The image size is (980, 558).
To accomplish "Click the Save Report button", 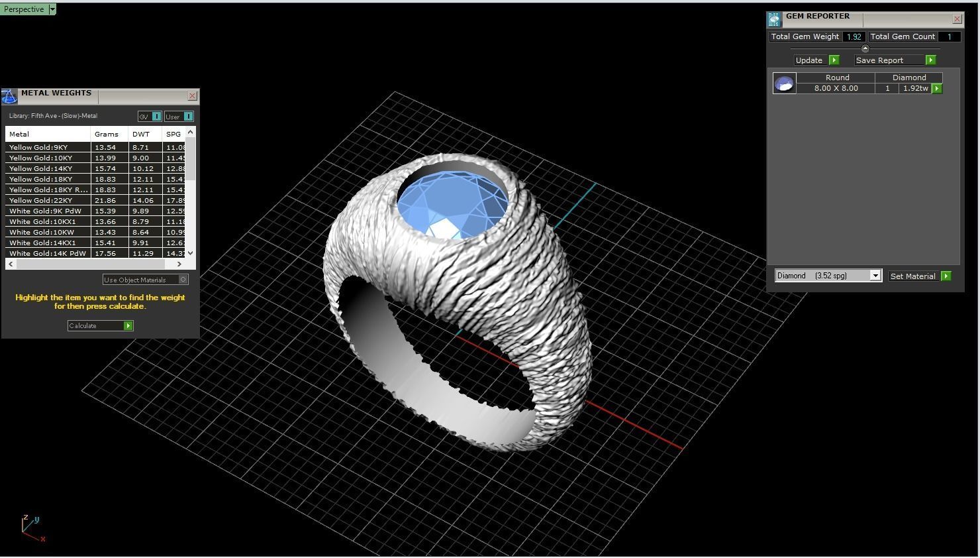I will (x=889, y=60).
